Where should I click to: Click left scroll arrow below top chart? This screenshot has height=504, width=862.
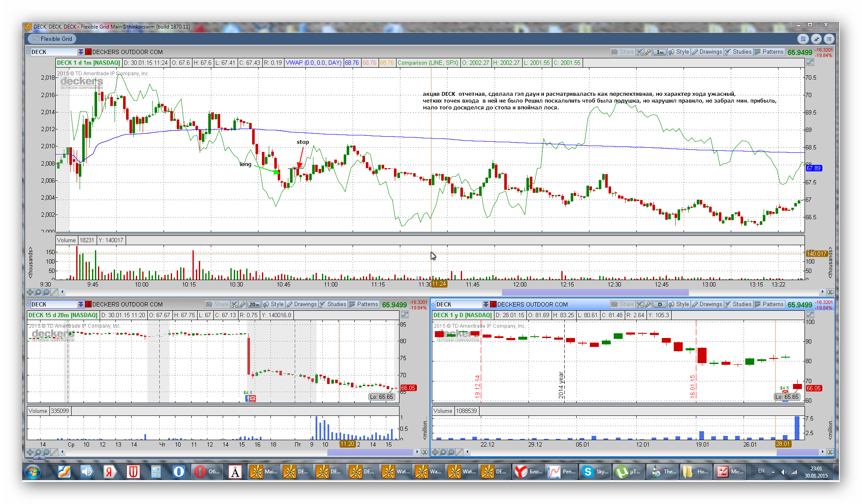pos(63,292)
